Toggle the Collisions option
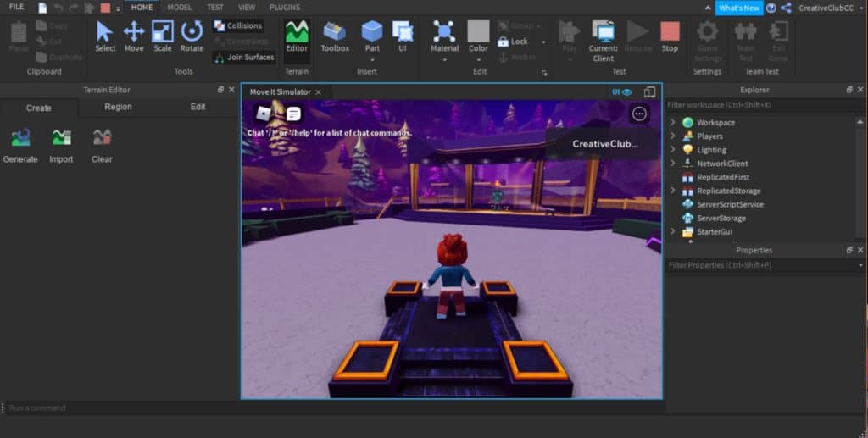This screenshot has width=868, height=438. pos(238,26)
